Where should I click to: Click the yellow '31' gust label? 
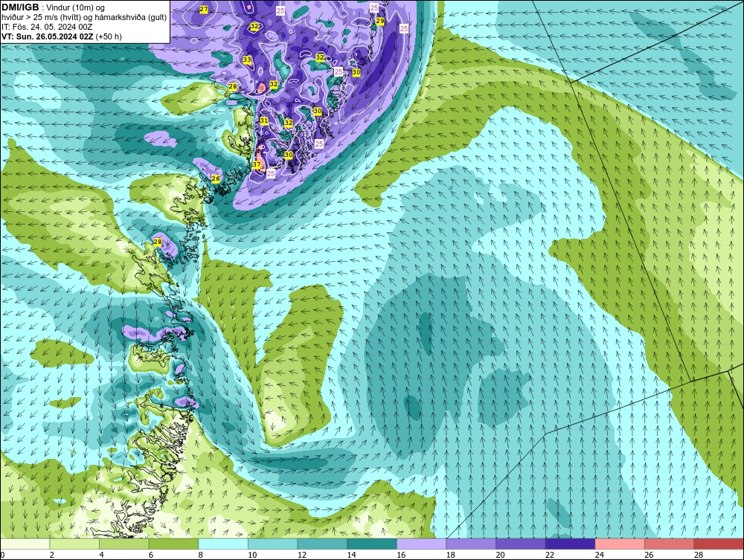pos(264,120)
